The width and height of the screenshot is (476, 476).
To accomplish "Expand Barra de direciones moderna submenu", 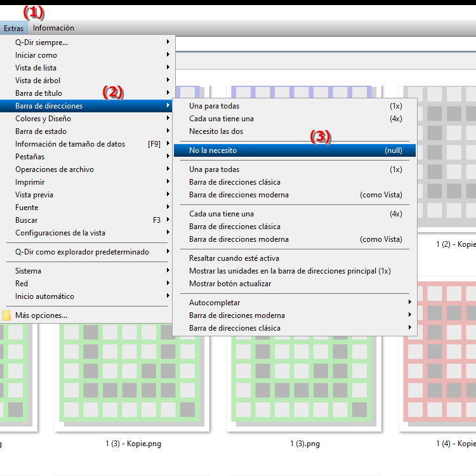I will pyautogui.click(x=294, y=315).
